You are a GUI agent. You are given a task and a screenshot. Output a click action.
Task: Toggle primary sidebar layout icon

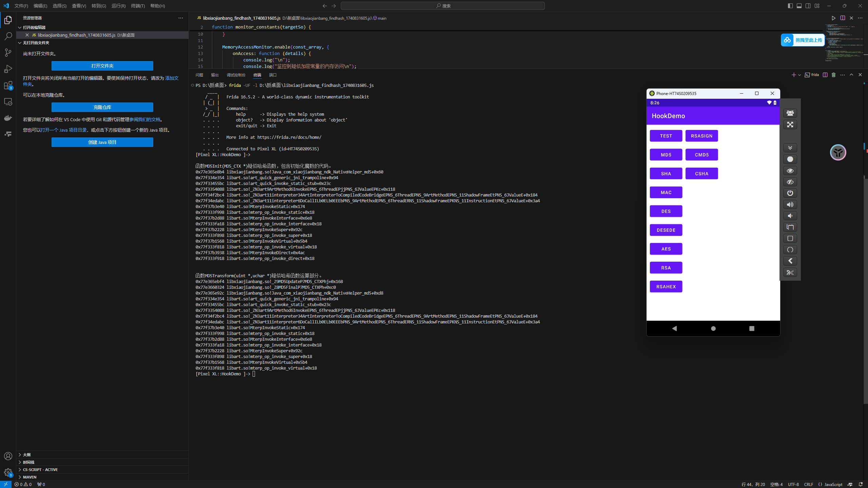(x=790, y=6)
